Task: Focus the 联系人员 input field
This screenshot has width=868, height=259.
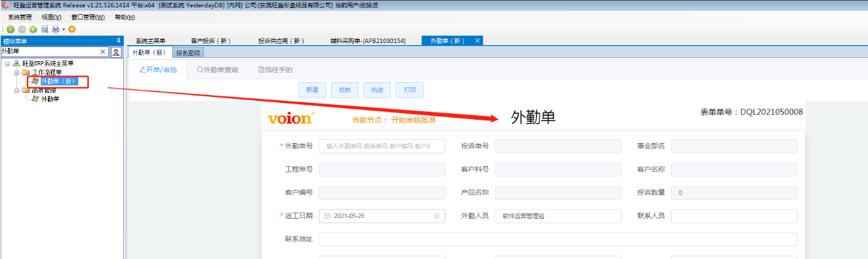Action: click(x=734, y=216)
